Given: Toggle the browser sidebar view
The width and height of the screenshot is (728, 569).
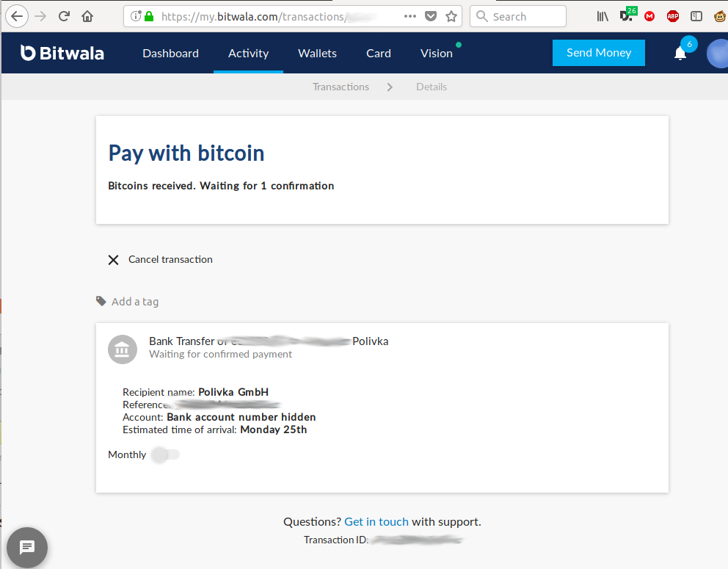Looking at the screenshot, I should 696,17.
